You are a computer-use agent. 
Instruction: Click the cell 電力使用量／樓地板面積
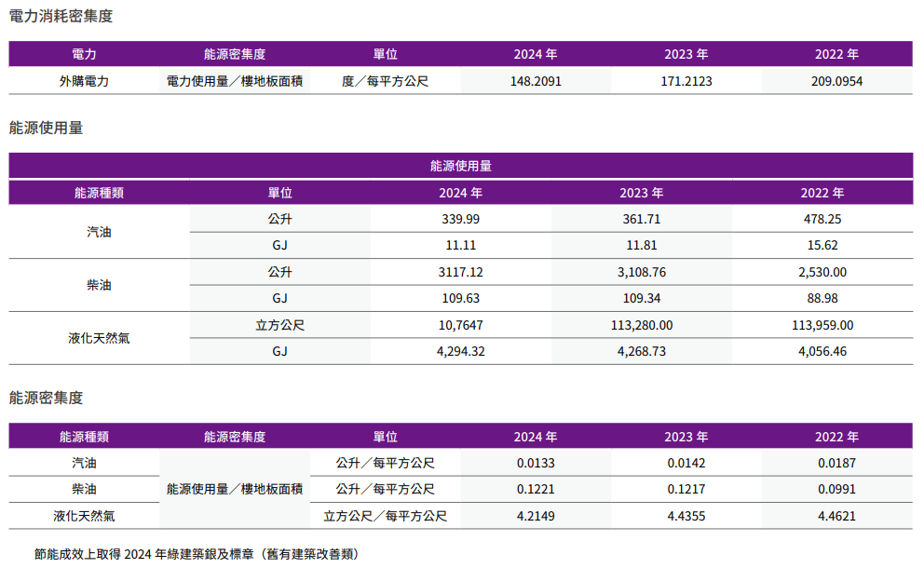click(235, 81)
